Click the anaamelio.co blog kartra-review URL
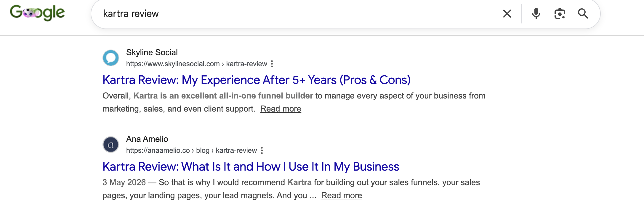The height and width of the screenshot is (216, 644). click(191, 150)
